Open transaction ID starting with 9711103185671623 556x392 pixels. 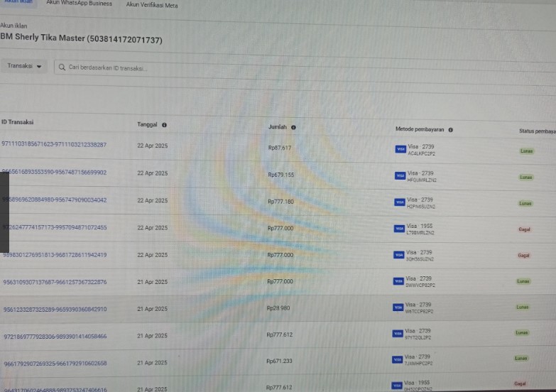54,144
